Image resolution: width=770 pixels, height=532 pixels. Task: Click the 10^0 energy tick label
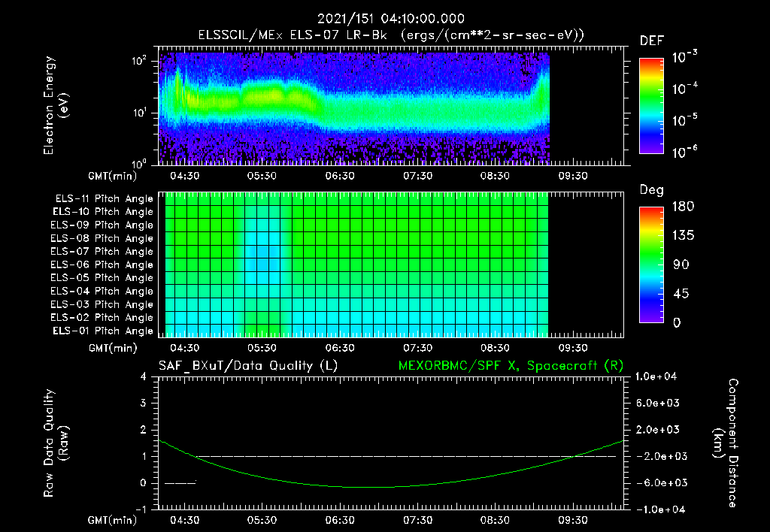pyautogui.click(x=139, y=163)
